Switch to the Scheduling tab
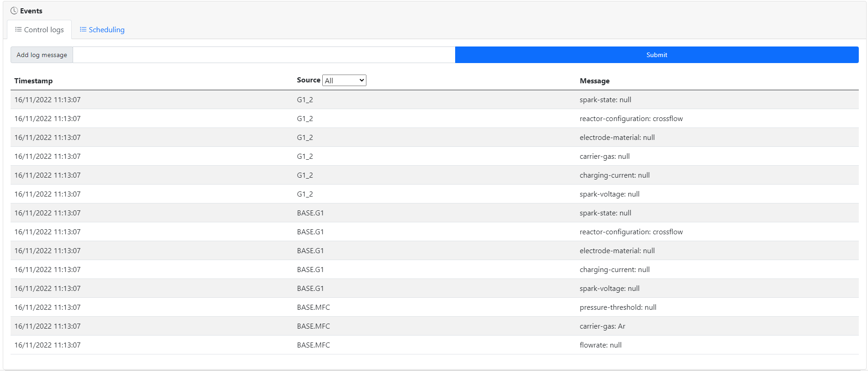Viewport: 868px width, 371px height. (106, 30)
